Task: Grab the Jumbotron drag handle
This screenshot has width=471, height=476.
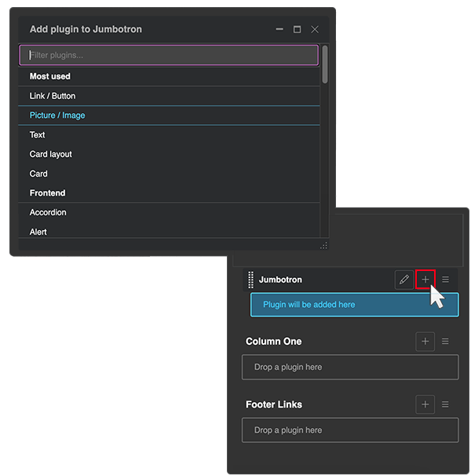Action: coord(250,280)
